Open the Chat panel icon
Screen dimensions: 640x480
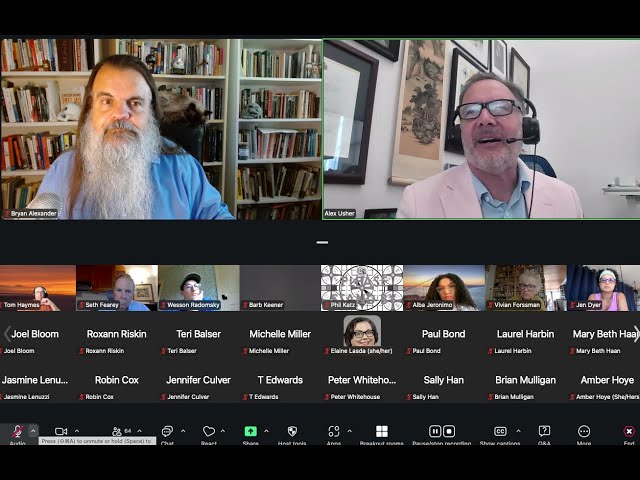click(x=167, y=431)
